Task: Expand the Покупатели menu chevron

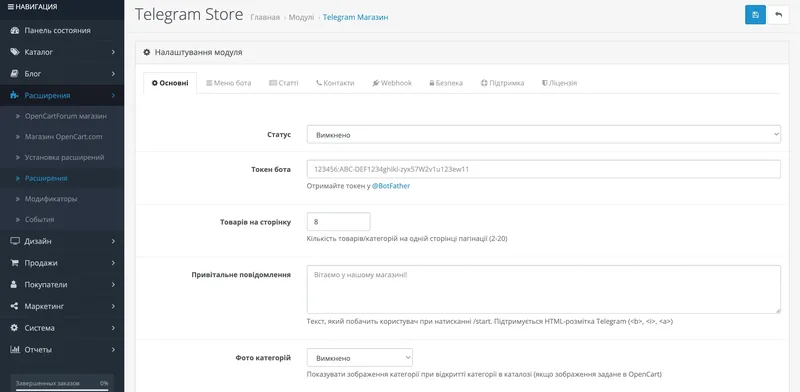Action: pyautogui.click(x=113, y=285)
